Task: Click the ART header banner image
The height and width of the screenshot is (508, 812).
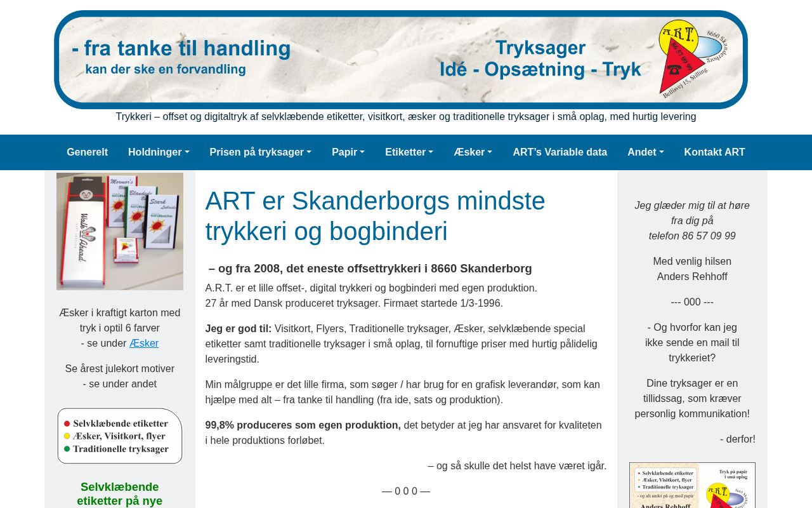Action: point(401,60)
